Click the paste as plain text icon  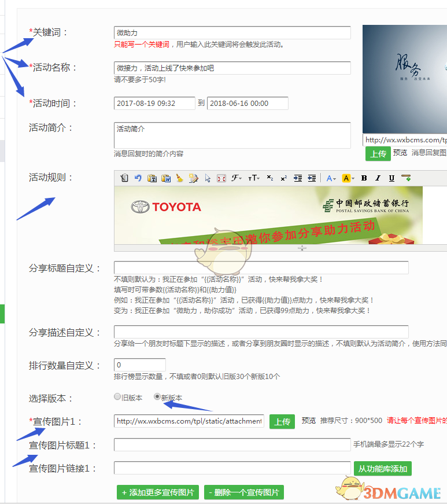point(152,178)
